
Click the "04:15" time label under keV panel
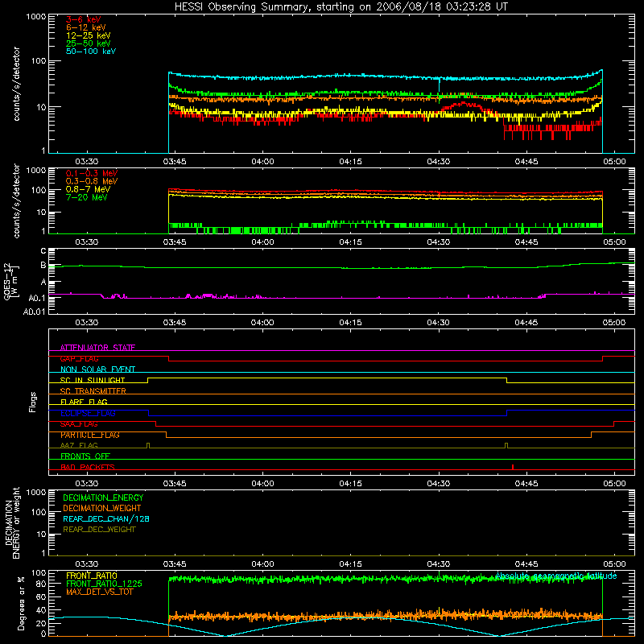click(x=350, y=162)
